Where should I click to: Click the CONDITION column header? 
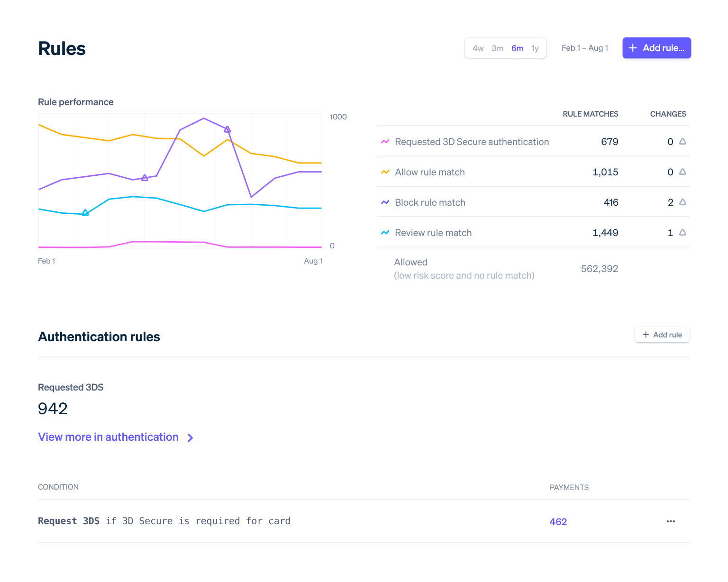58,487
